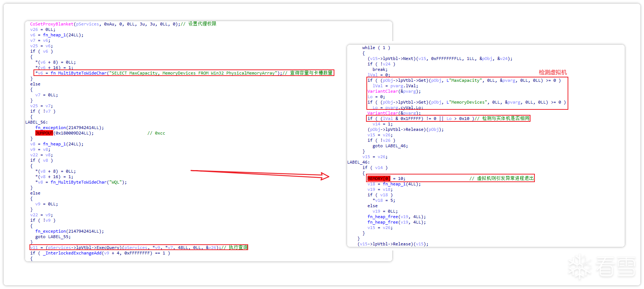
Task: Click the "goto LABEL_55;" statement
Action: (x=53, y=237)
